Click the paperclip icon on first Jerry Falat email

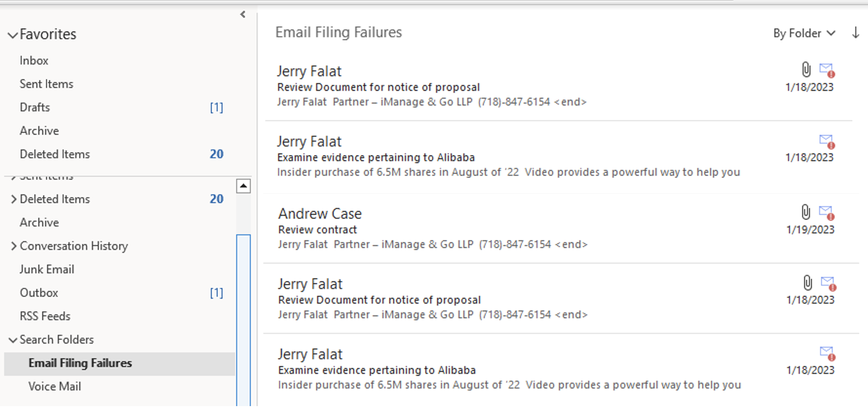tap(806, 70)
